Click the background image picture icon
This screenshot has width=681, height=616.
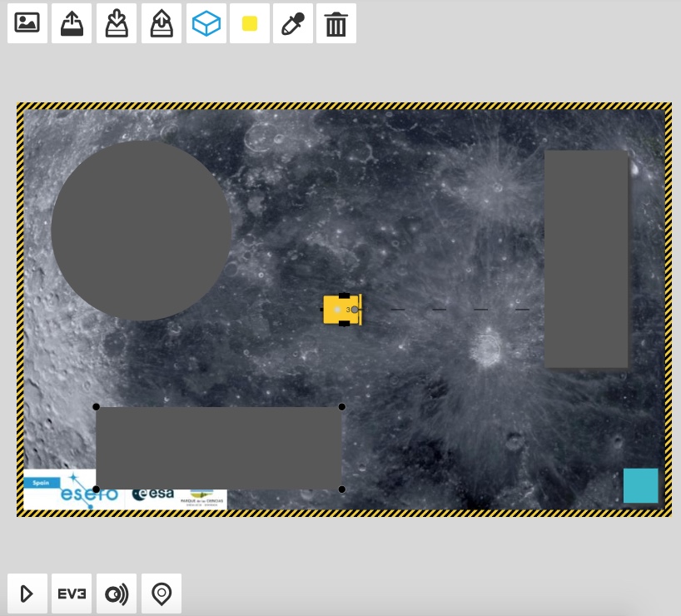[27, 23]
